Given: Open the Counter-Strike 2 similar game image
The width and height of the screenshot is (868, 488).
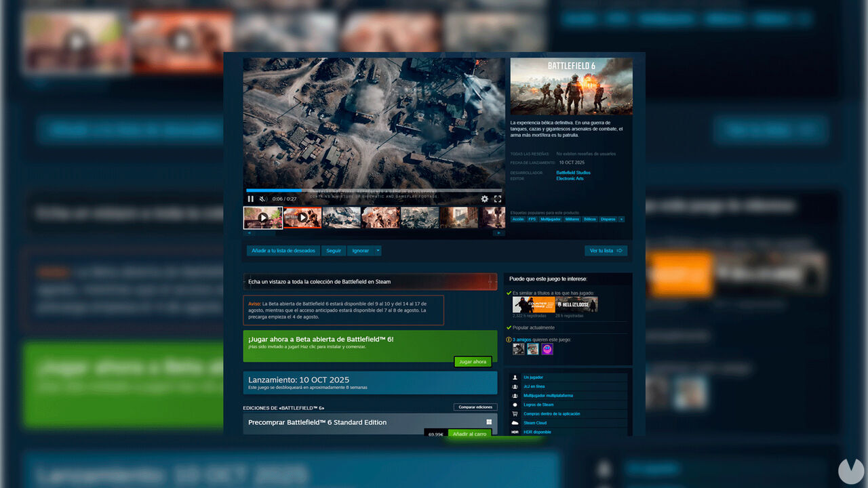Looking at the screenshot, I should pyautogui.click(x=533, y=304).
